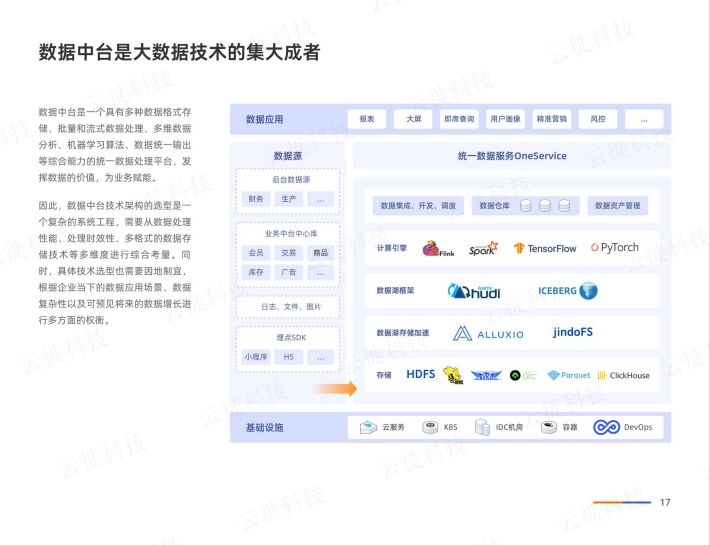This screenshot has width=710, height=546.
Task: Click the 数据湖框架 row label
Action: click(x=395, y=290)
